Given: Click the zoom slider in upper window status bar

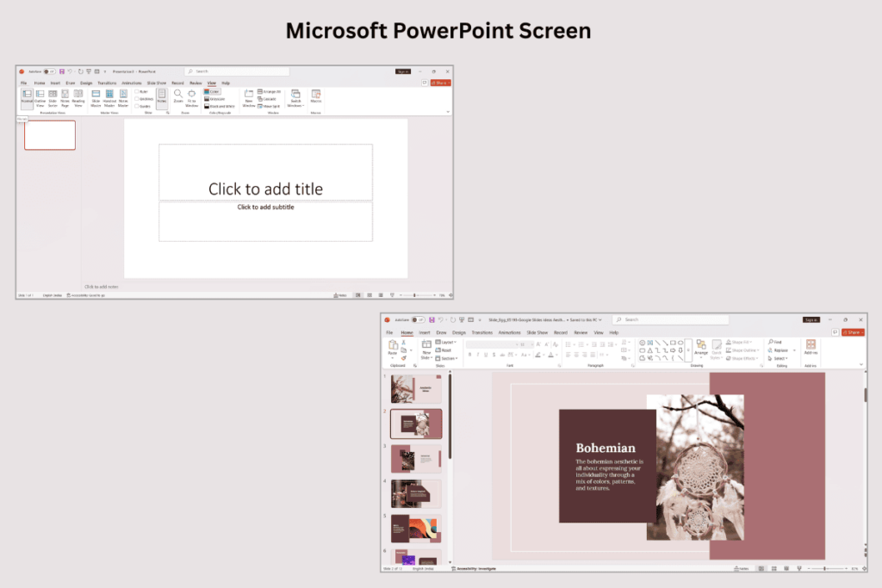Looking at the screenshot, I should (x=418, y=295).
